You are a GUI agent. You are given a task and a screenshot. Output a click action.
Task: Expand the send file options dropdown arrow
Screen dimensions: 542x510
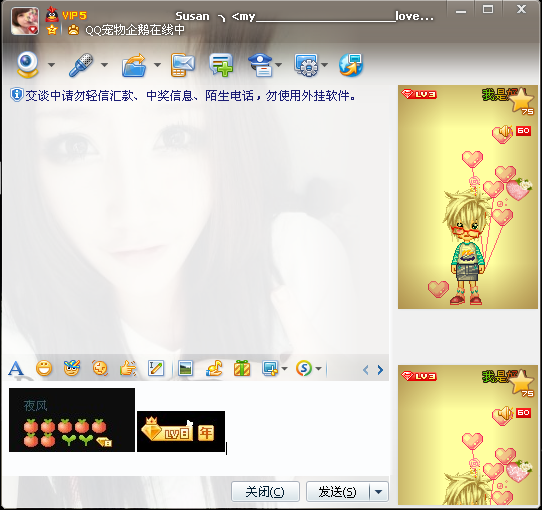click(157, 65)
